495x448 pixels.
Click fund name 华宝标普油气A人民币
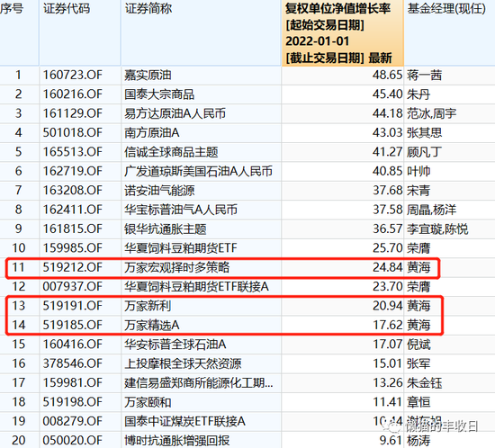(181, 210)
